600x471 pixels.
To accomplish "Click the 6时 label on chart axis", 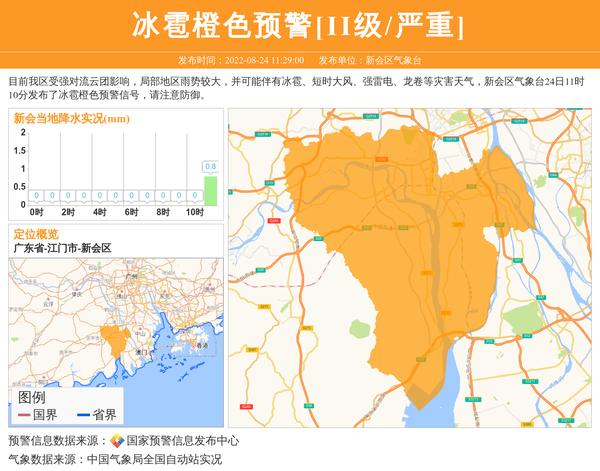I will click(x=131, y=212).
